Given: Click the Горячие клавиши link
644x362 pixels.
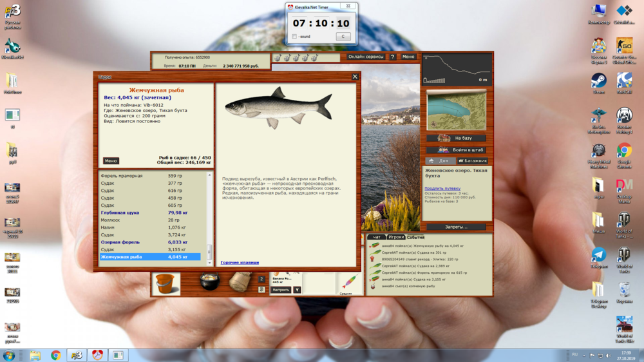Looking at the screenshot, I should click(240, 263).
